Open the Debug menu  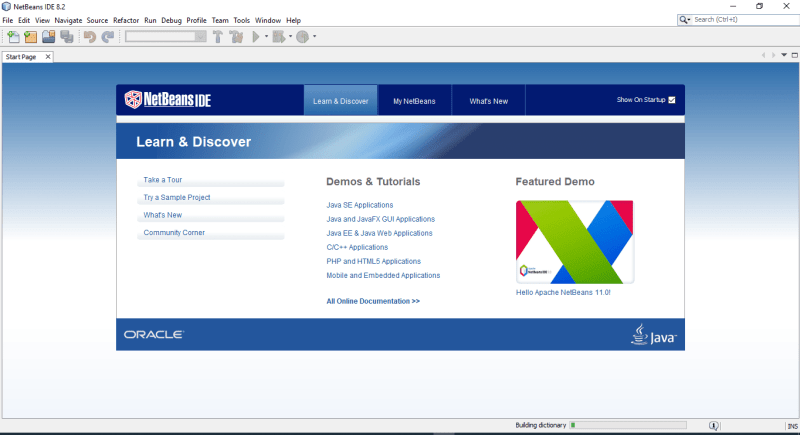coord(171,20)
